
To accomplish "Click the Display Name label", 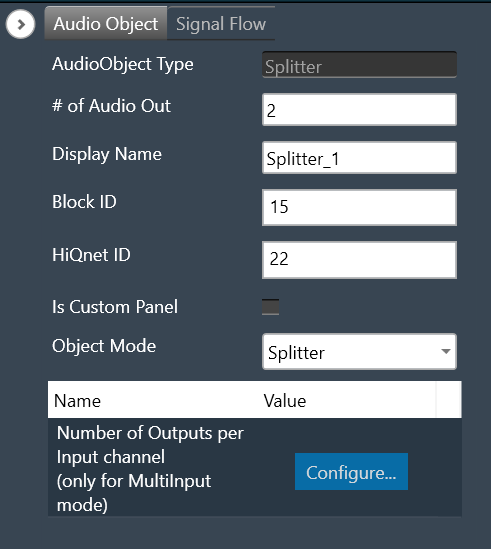I will tap(107, 154).
